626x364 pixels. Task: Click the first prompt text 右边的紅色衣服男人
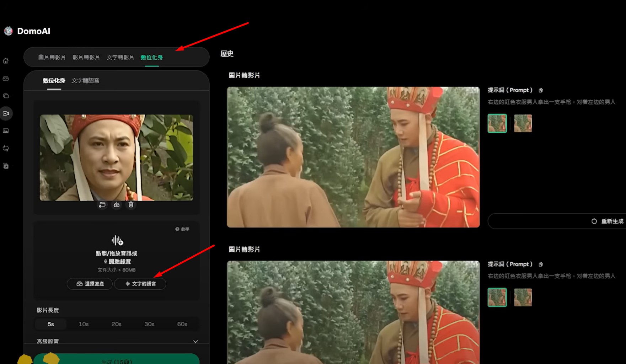551,102
